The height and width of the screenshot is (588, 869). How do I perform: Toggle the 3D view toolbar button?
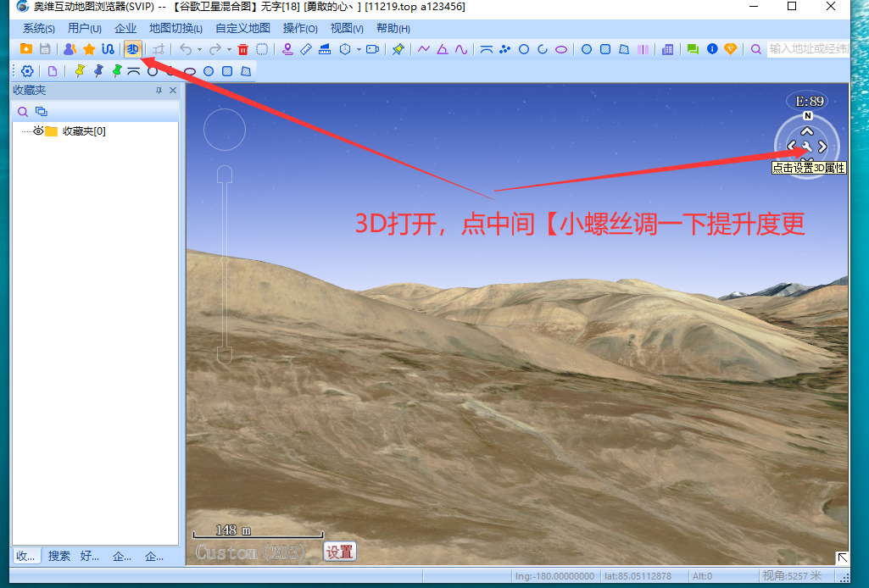(x=132, y=49)
